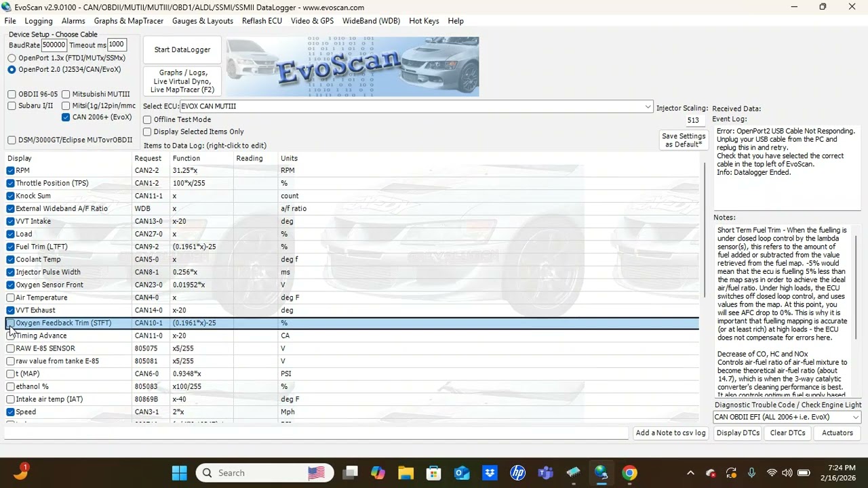This screenshot has height=488, width=868.
Task: Uncheck the RPM data log item
Action: click(10, 171)
